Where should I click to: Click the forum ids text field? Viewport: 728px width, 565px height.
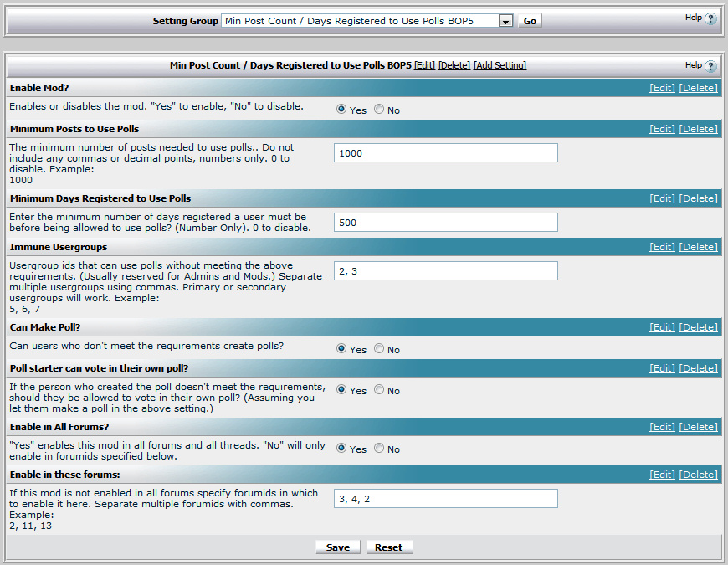[x=445, y=499]
